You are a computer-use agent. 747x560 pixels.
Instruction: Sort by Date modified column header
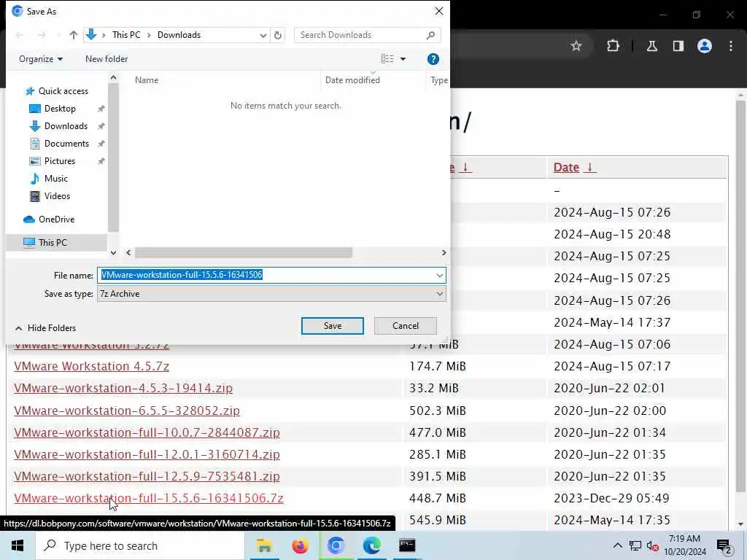pos(352,80)
